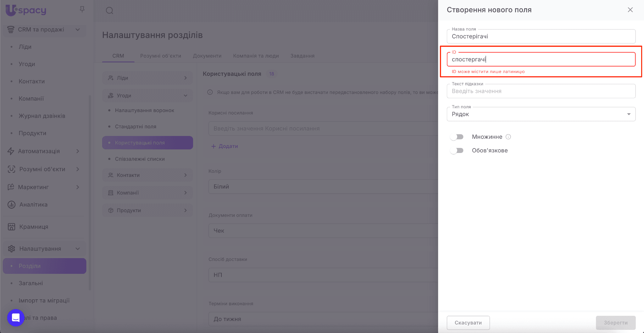This screenshot has height=333, width=644.
Task: Click the Маркетинг megaphone icon
Action: click(x=11, y=187)
